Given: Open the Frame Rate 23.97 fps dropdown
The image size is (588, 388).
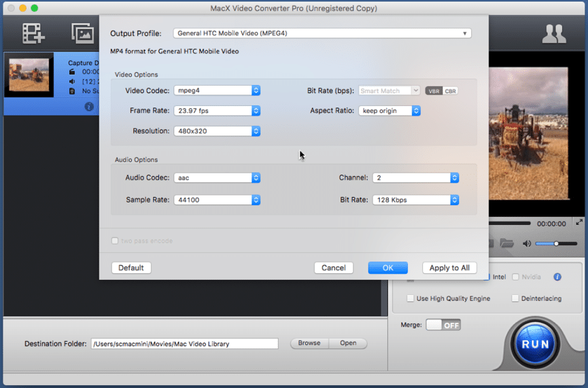Looking at the screenshot, I should coord(217,111).
